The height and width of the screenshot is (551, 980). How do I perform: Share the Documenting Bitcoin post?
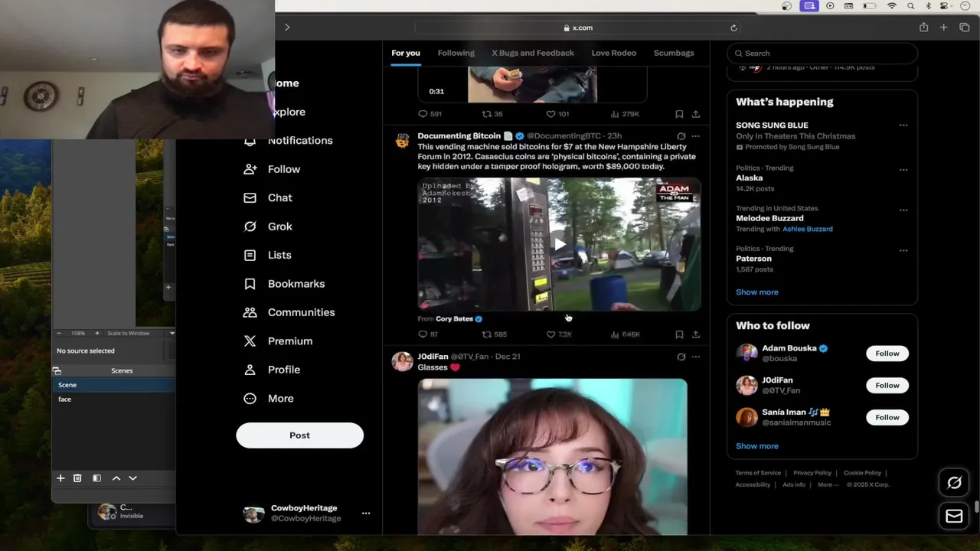696,334
